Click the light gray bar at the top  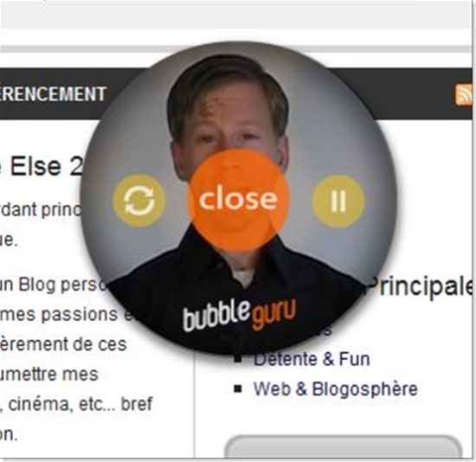click(x=235, y=15)
